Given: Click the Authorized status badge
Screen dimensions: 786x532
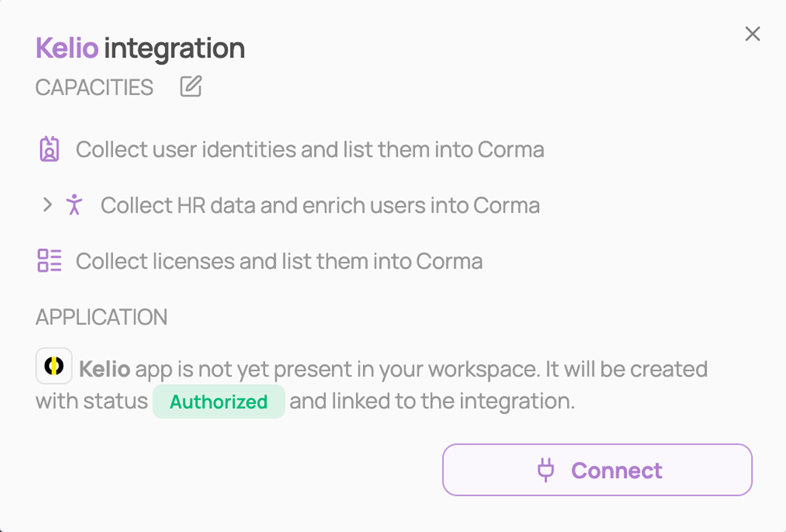Looking at the screenshot, I should click(219, 402).
